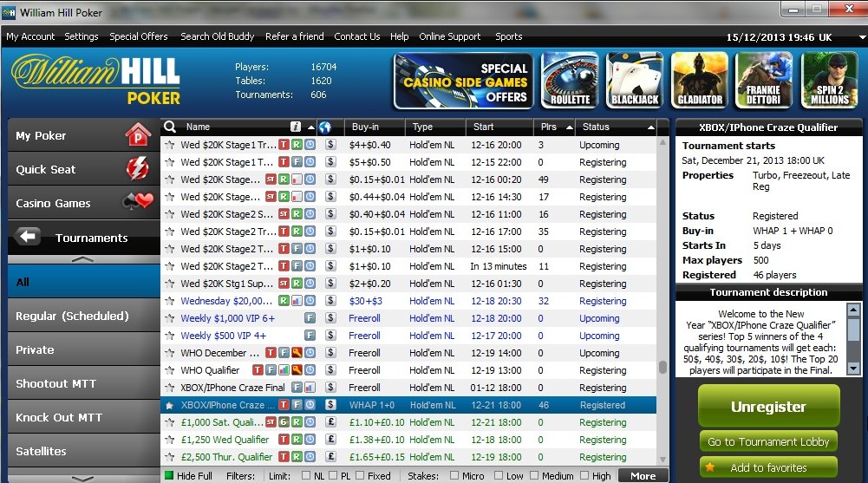The image size is (868, 483).
Task: Open Special Offers menu
Action: pyautogui.click(x=139, y=36)
